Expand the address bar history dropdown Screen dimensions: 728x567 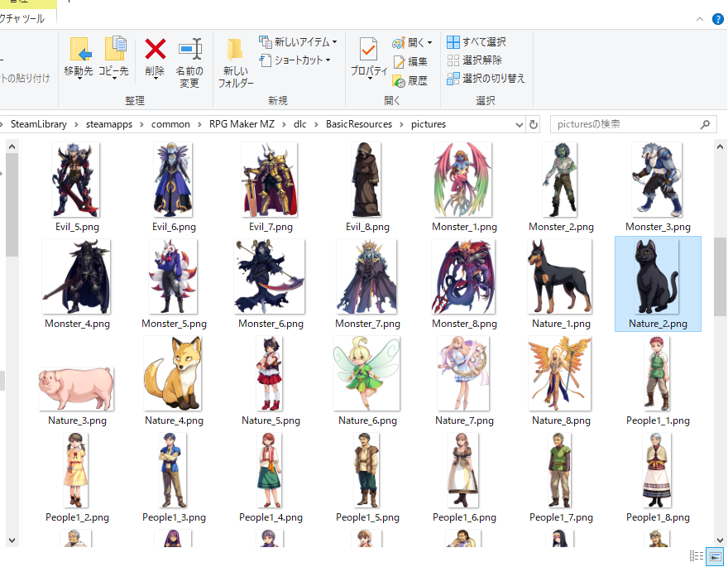click(519, 124)
